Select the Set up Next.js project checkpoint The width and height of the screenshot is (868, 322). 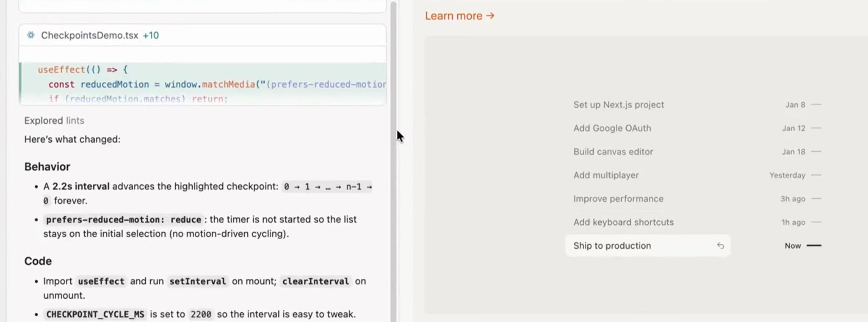click(619, 105)
